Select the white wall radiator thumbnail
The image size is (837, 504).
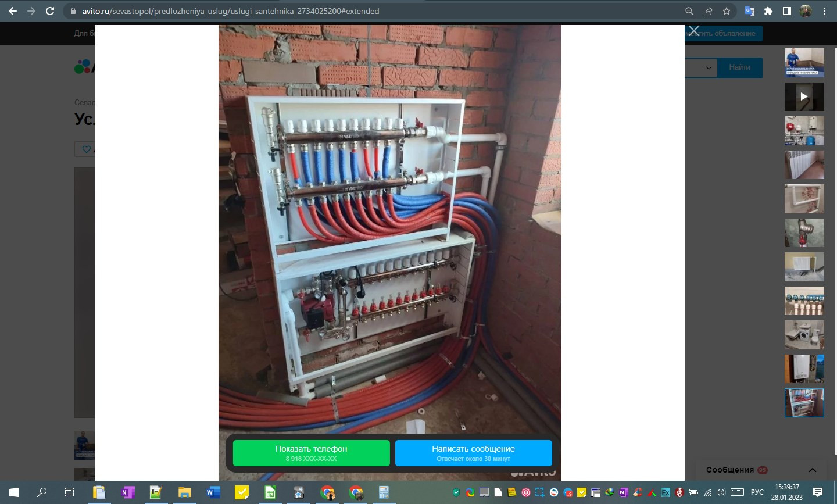click(804, 165)
